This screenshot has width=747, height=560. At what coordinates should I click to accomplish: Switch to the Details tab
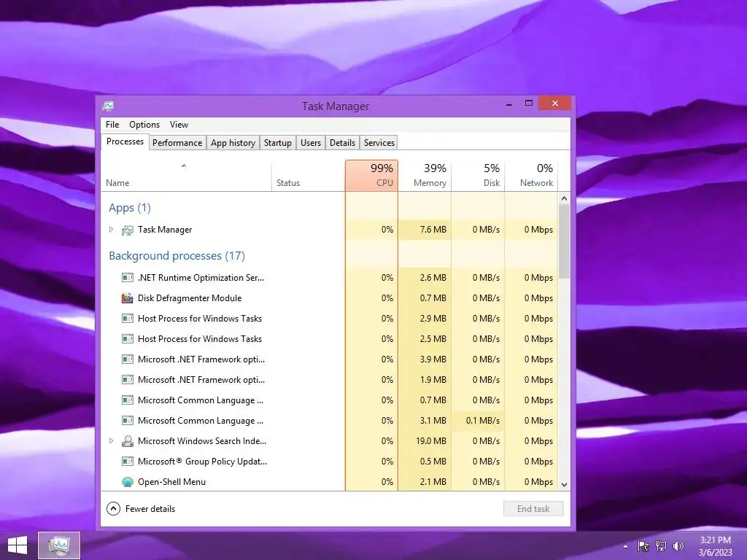tap(343, 143)
